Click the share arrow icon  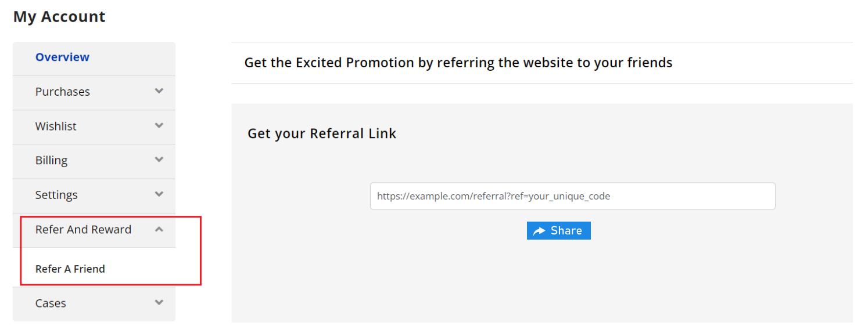click(539, 231)
